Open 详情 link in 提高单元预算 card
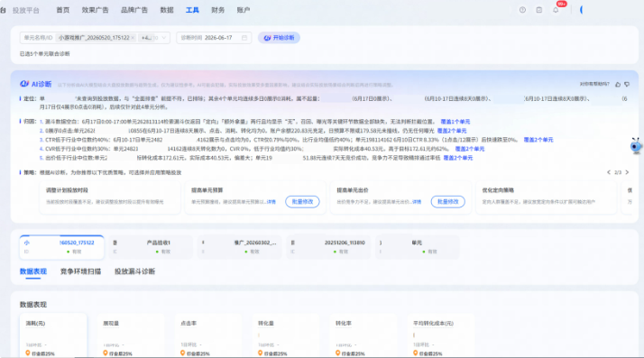 pos(271,202)
